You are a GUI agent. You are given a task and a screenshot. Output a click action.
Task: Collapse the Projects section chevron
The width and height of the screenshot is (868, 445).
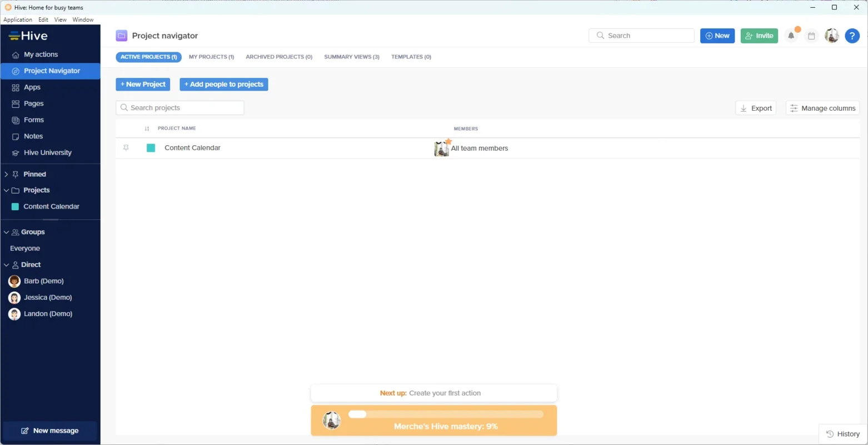click(x=6, y=190)
